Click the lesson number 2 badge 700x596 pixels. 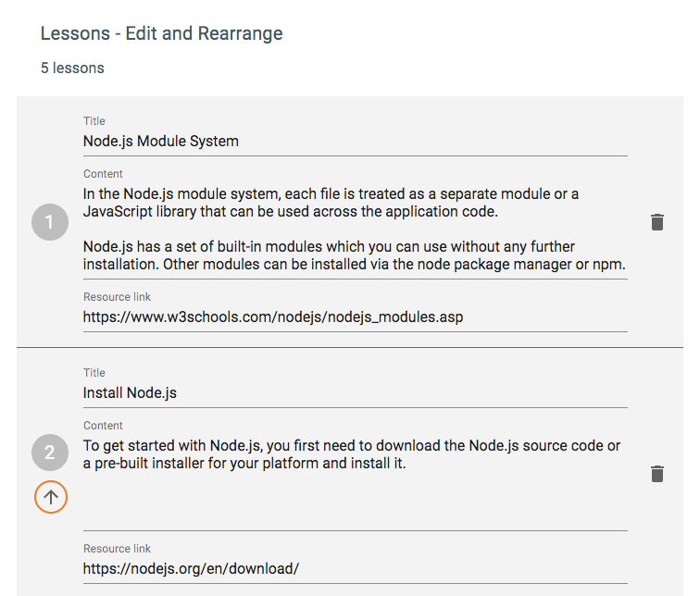click(50, 453)
